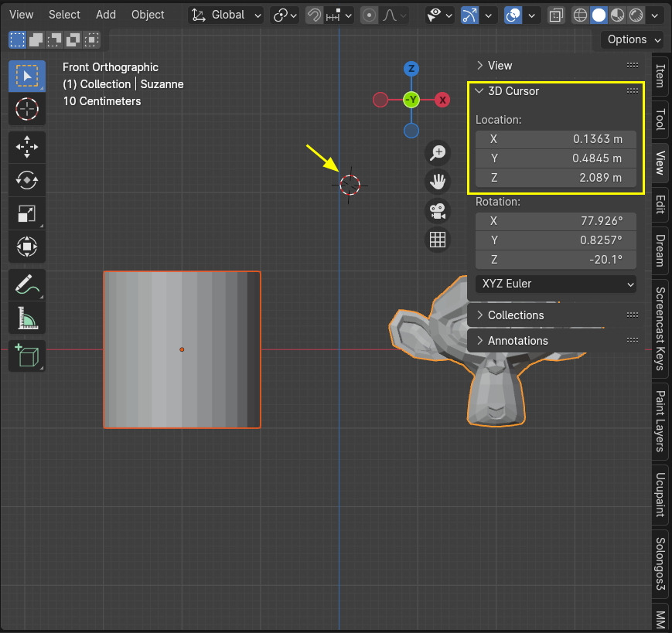Select solid viewport shading

click(x=599, y=15)
